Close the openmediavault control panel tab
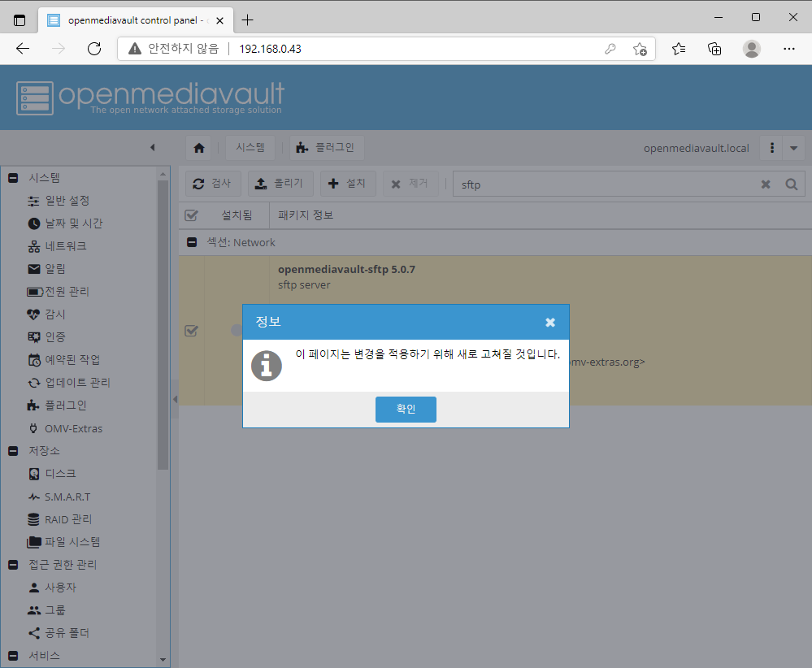Screen dimensions: 812x668 [x=219, y=20]
